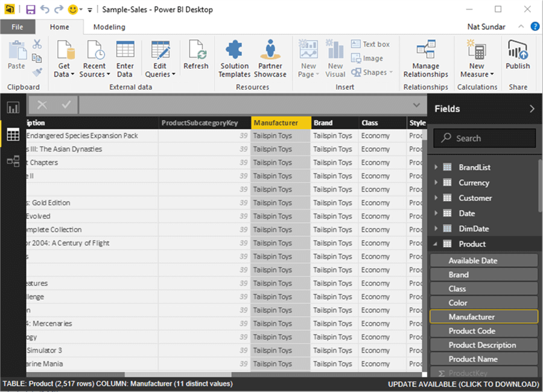The height and width of the screenshot is (392, 543).
Task: Switch to the Modeling ribbon tab
Action: [x=109, y=27]
